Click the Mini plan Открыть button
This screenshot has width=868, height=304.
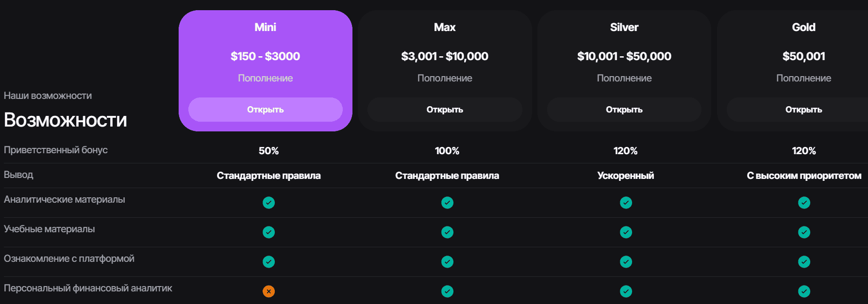(265, 110)
